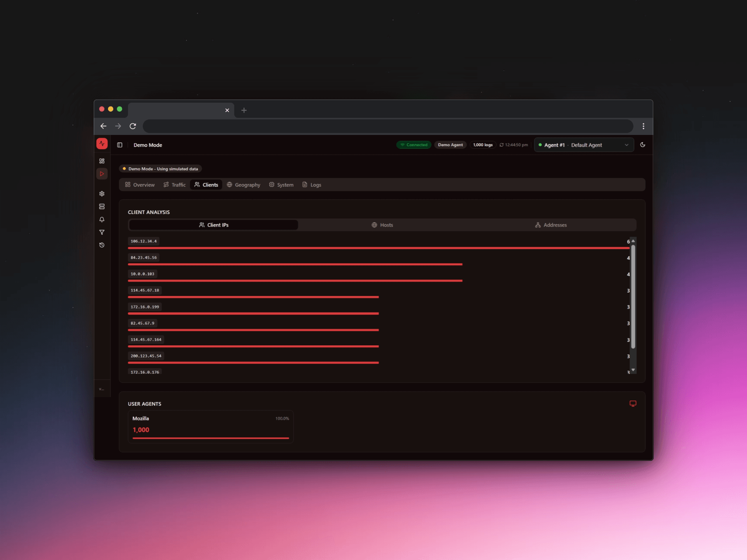Open the history clock icon in the sidebar
The width and height of the screenshot is (747, 560).
[x=102, y=245]
